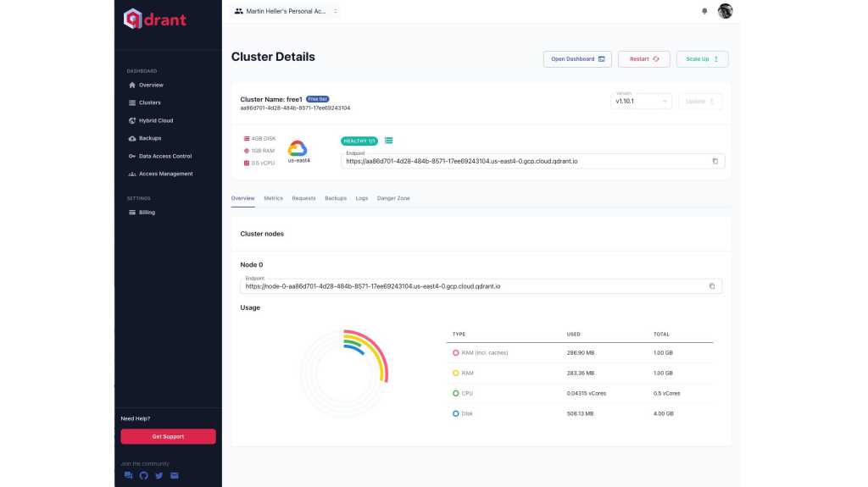Click the Open Dashboard button
Viewport: 868px width, 487px height.
tap(577, 59)
